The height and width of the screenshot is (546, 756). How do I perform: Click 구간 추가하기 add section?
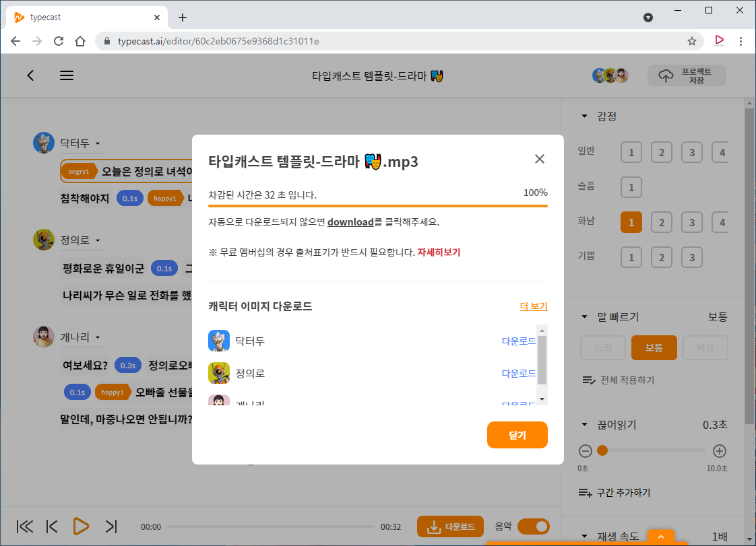coord(615,493)
